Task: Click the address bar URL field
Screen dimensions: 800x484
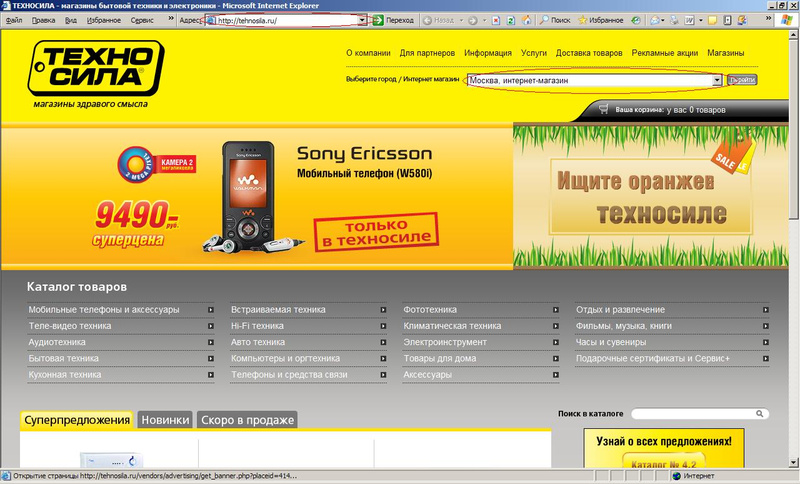Action: pos(287,20)
